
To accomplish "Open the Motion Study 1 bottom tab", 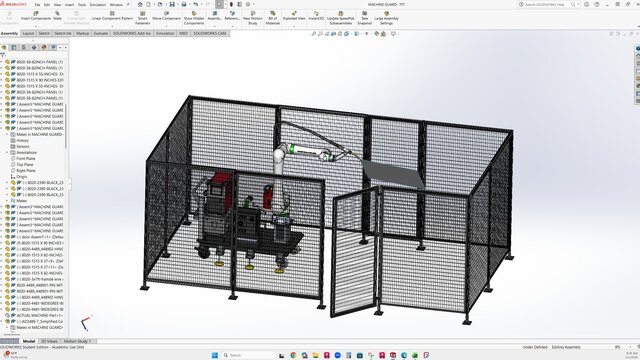I will (x=77, y=341).
